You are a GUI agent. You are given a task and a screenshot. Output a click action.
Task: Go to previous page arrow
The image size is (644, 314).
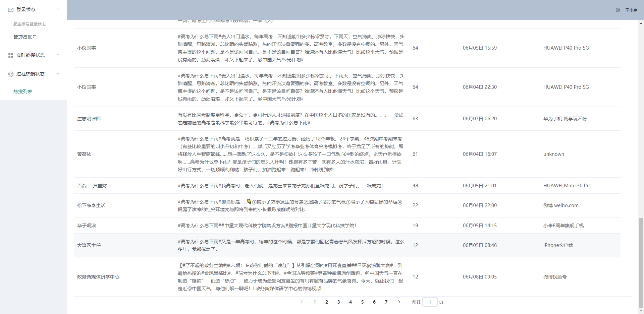(302, 302)
